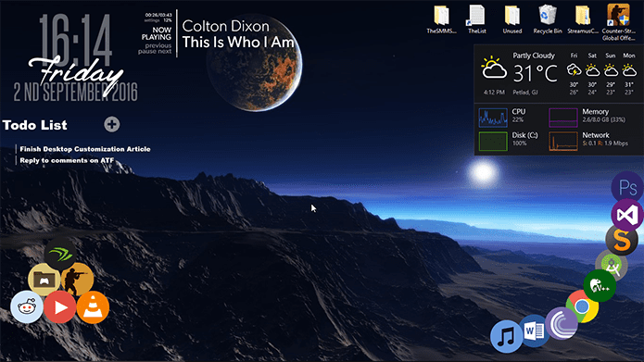This screenshot has width=644, height=362.
Task: Open Visual Studio from the dock
Action: coord(627,215)
